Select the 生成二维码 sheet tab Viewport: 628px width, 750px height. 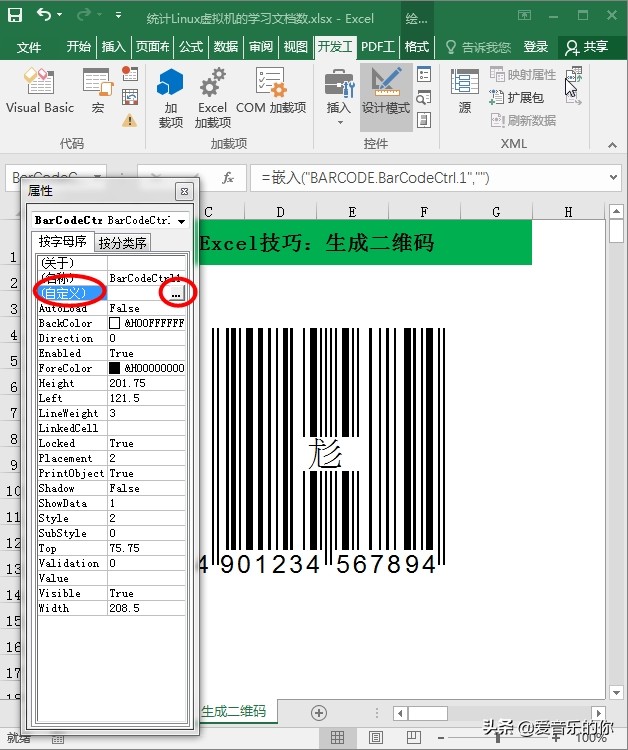233,712
